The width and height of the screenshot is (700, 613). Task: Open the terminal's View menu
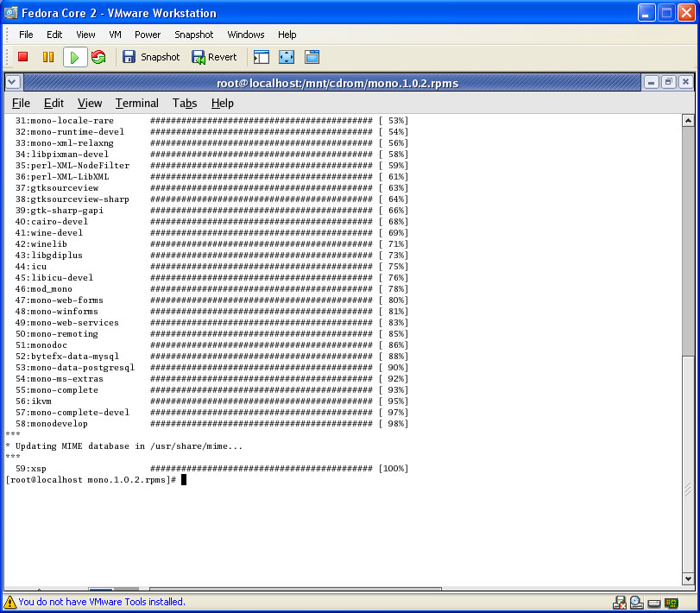90,103
